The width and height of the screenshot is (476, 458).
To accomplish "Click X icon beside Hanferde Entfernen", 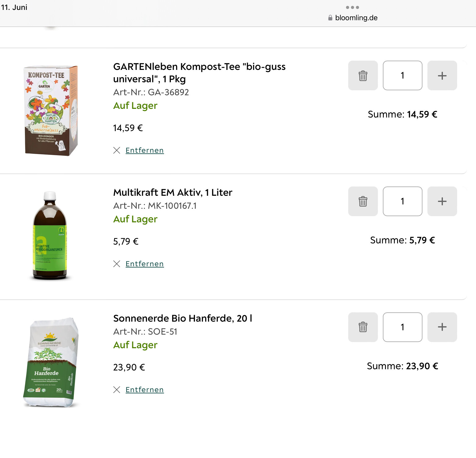I will (117, 390).
